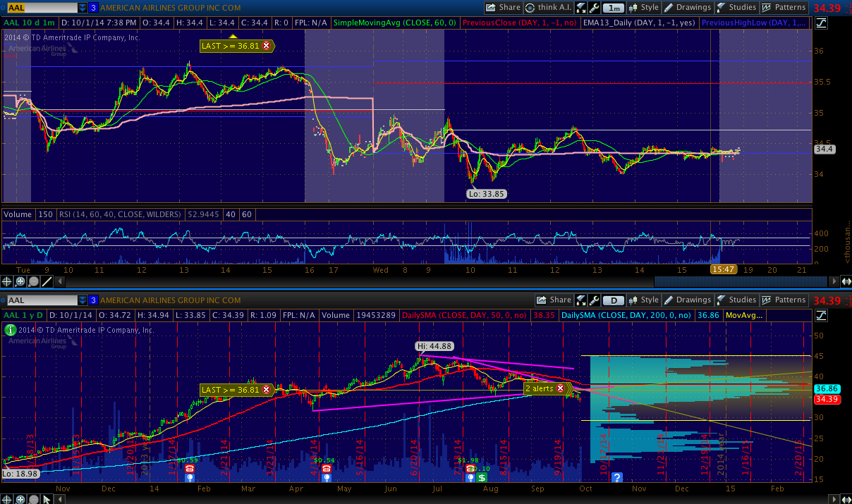Open the 1m timeframe selector
This screenshot has width=852, height=504.
[x=614, y=8]
